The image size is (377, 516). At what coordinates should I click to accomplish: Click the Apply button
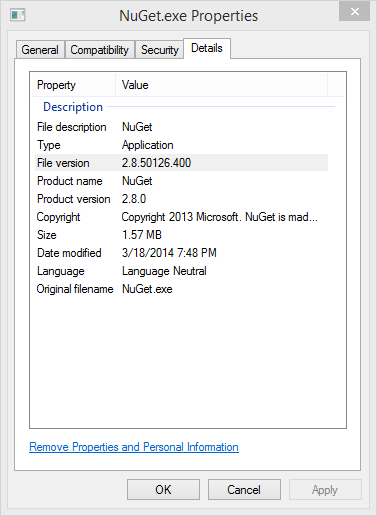point(325,490)
